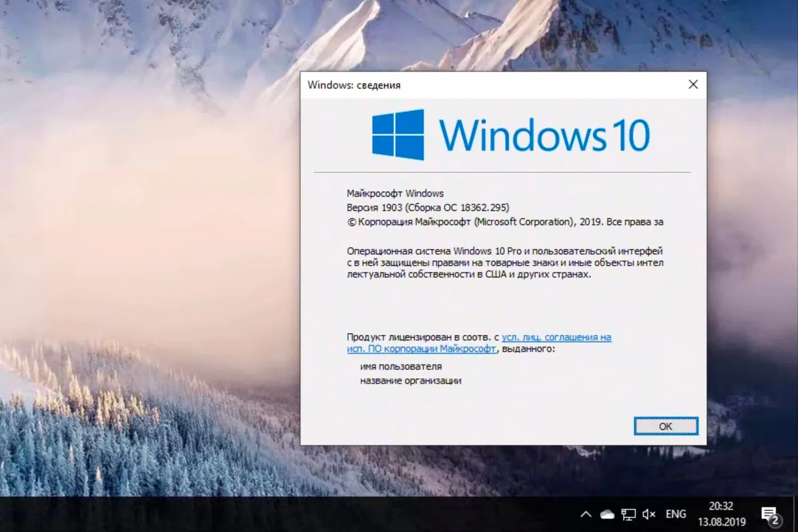Screen dimensions: 798x532
Task: Click the OneDrive cloud icon in system tray
Action: coord(606,514)
